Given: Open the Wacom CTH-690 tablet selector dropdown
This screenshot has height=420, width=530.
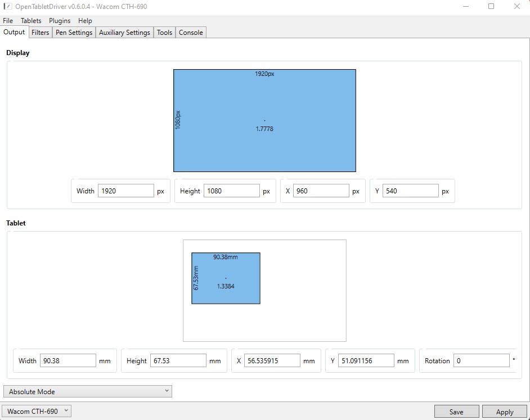Looking at the screenshot, I should tap(37, 411).
